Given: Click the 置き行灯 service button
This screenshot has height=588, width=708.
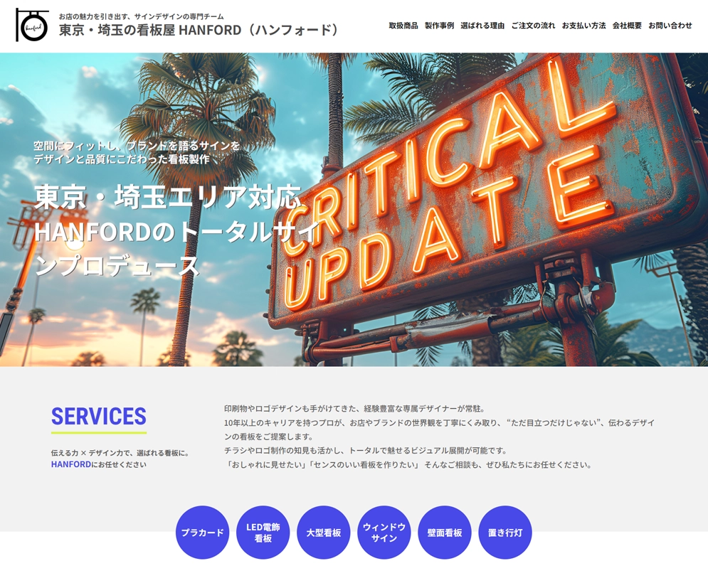Looking at the screenshot, I should pyautogui.click(x=505, y=533).
